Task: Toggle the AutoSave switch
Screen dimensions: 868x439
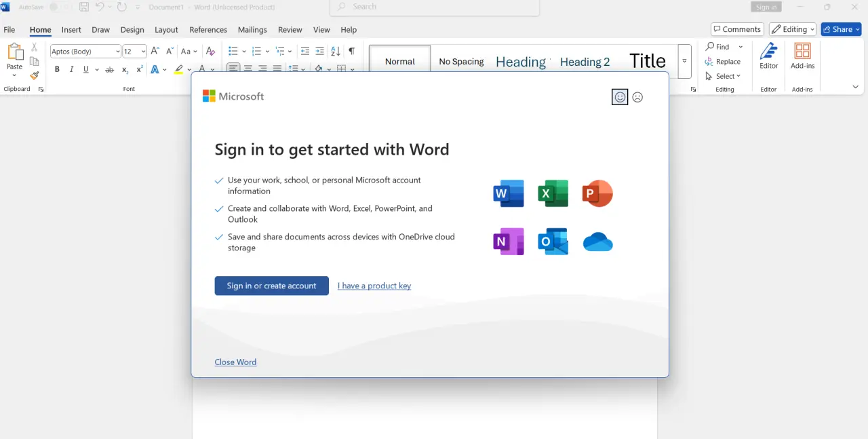Action: point(61,7)
